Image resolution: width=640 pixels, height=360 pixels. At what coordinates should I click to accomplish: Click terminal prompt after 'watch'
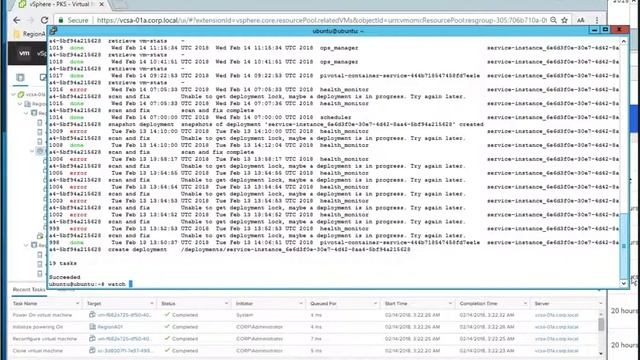[x=131, y=284]
